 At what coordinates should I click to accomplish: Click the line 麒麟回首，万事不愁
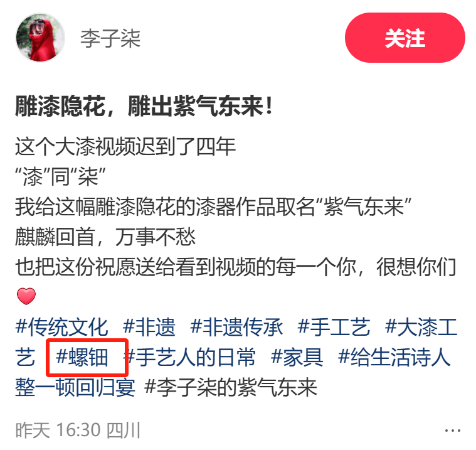(105, 237)
